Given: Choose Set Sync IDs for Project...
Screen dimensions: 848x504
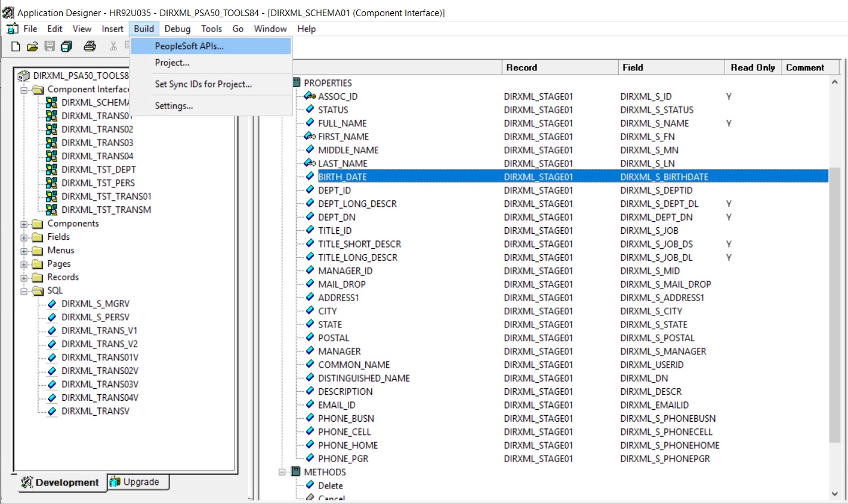Looking at the screenshot, I should [x=203, y=84].
